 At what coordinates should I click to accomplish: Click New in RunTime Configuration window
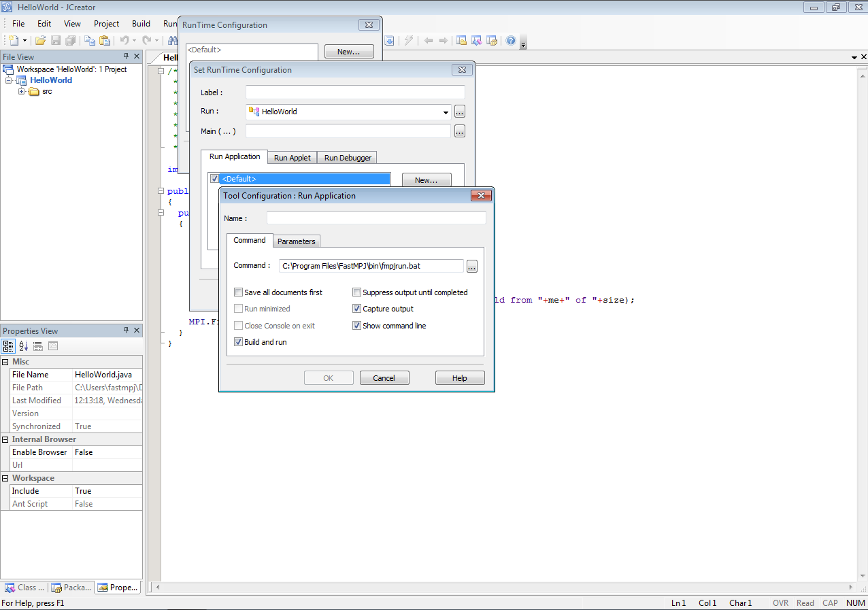pos(349,52)
